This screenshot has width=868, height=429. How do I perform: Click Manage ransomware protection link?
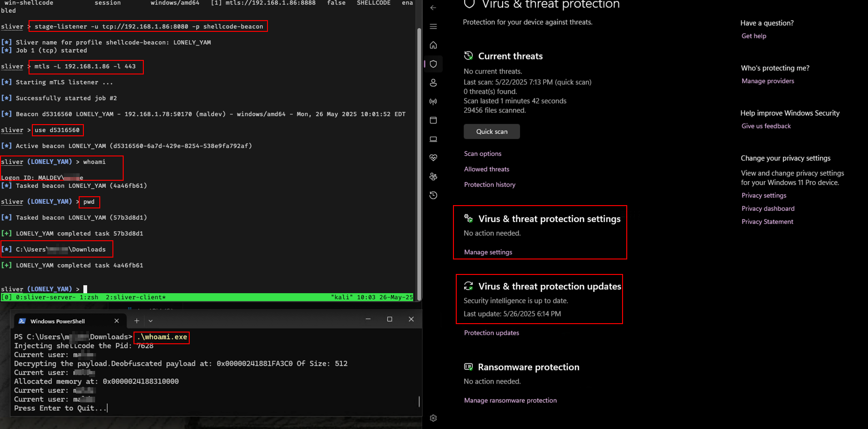pyautogui.click(x=510, y=400)
